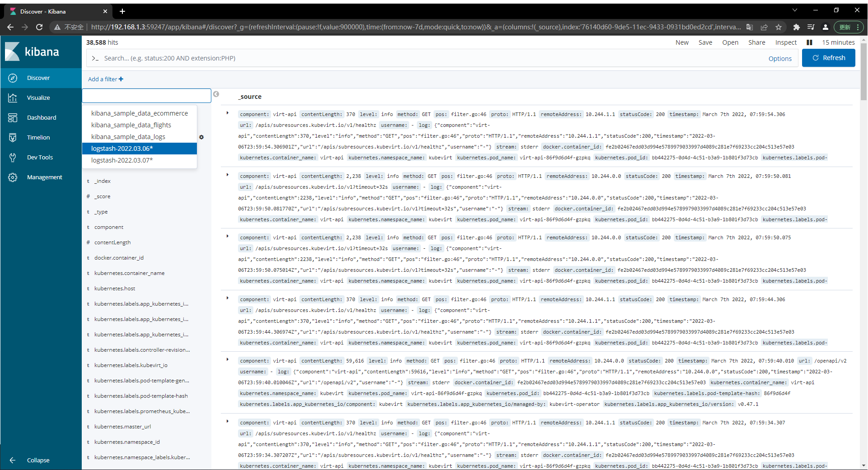Select the _score field in field list
Viewport: 868px width, 470px height.
103,196
